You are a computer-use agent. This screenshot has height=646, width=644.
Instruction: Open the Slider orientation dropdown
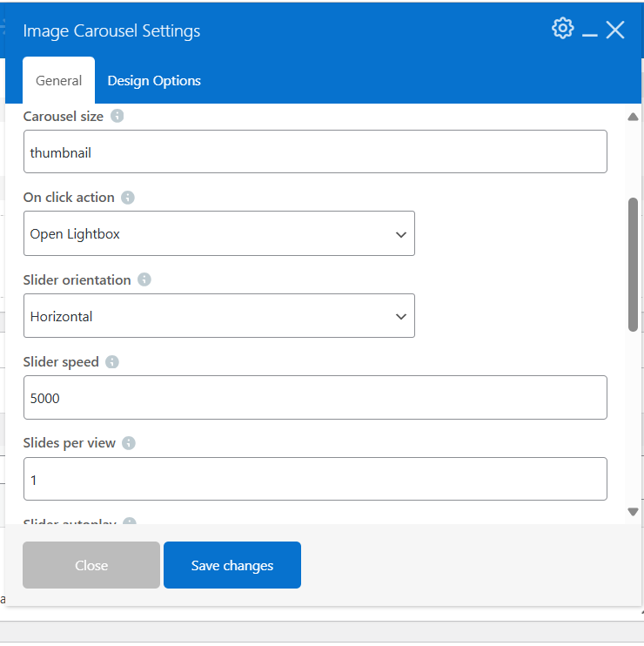[x=218, y=316]
